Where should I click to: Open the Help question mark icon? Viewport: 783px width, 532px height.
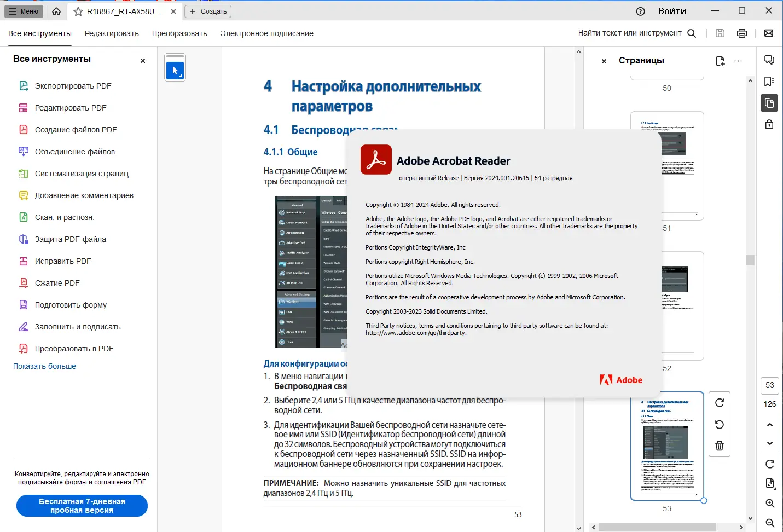[641, 11]
